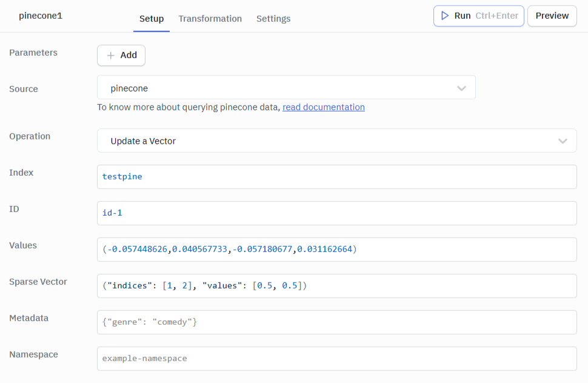The width and height of the screenshot is (588, 383).
Task: Click the Sparse Vector label
Action: (38, 281)
